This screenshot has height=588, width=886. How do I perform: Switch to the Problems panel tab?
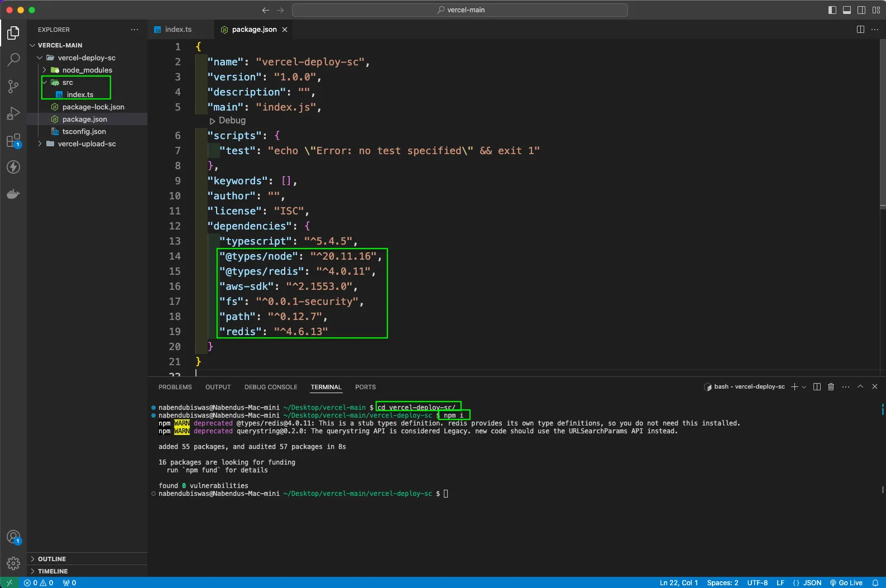[x=175, y=387]
